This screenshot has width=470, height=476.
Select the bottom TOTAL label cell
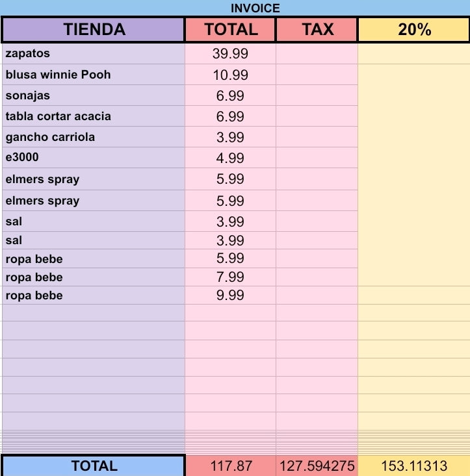[x=94, y=466]
